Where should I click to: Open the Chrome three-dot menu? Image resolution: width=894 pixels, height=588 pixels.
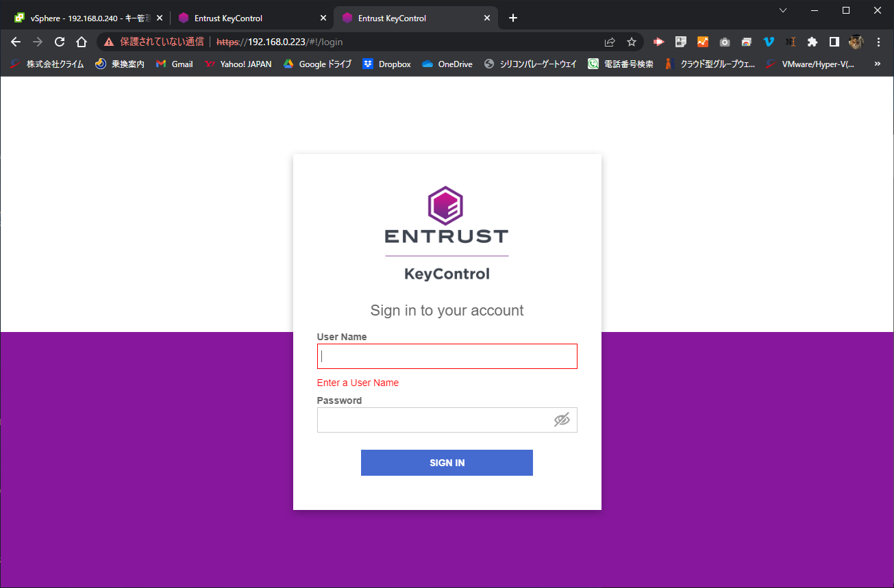[x=879, y=42]
